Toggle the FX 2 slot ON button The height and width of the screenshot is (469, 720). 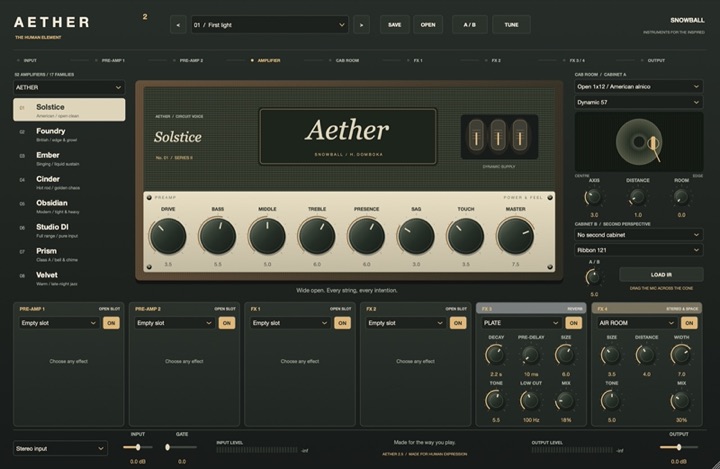click(458, 323)
